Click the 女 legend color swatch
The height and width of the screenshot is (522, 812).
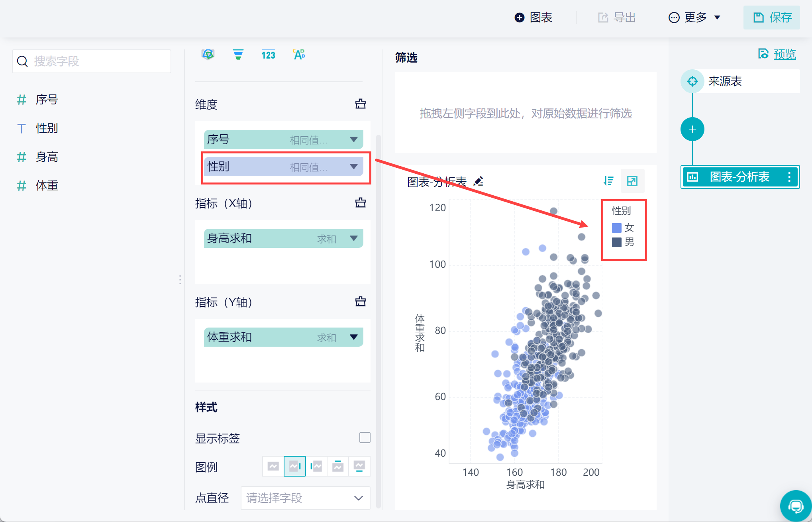[616, 228]
